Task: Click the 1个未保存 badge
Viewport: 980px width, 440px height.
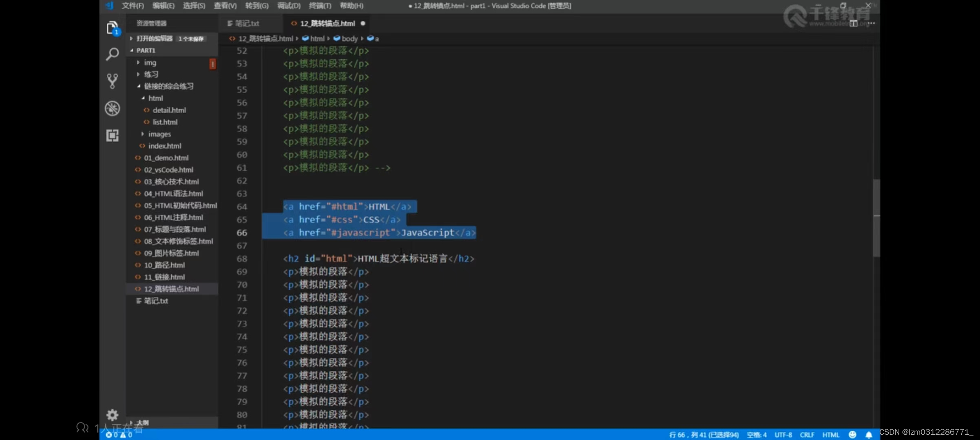Action: [191, 39]
